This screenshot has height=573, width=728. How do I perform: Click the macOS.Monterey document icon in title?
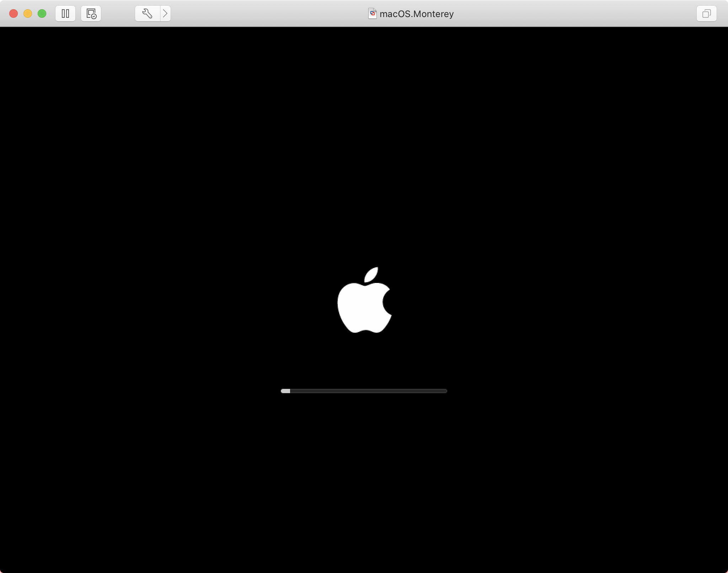372,14
